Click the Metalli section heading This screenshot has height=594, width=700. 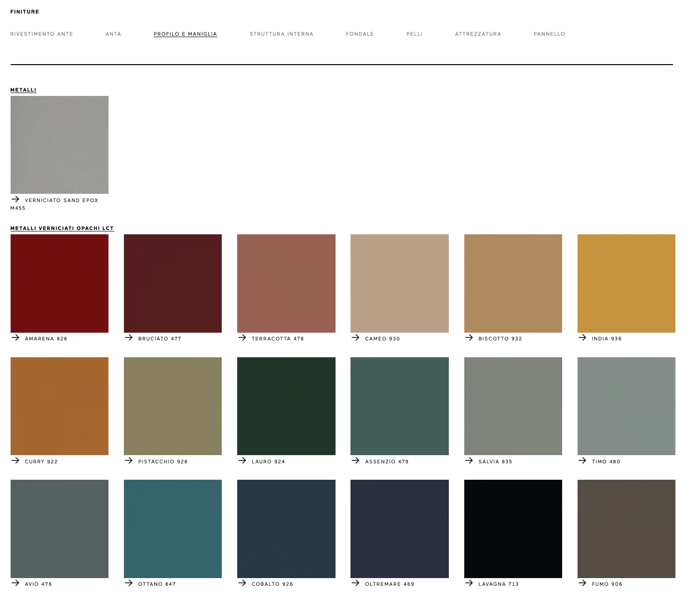pyautogui.click(x=23, y=90)
